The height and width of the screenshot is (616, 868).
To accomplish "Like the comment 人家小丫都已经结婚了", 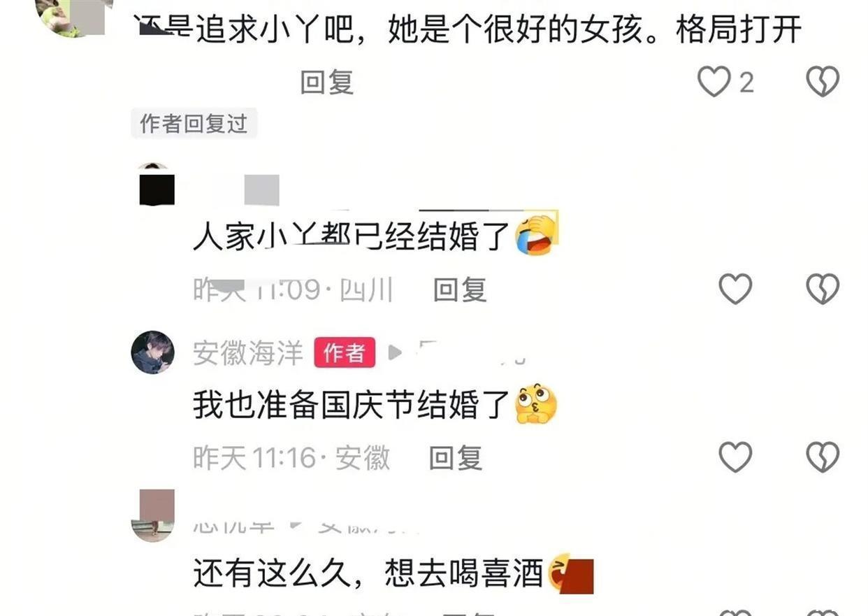I will (x=735, y=289).
